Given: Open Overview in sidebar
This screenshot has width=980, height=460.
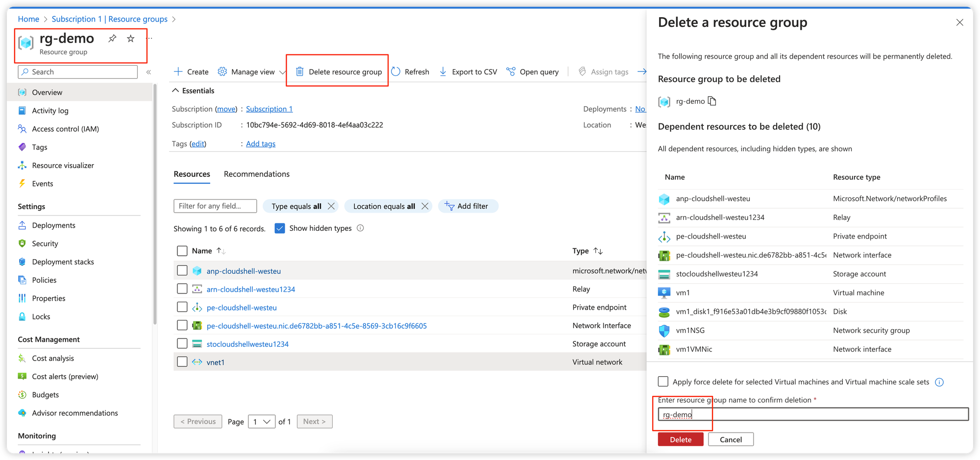Looking at the screenshot, I should point(80,92).
